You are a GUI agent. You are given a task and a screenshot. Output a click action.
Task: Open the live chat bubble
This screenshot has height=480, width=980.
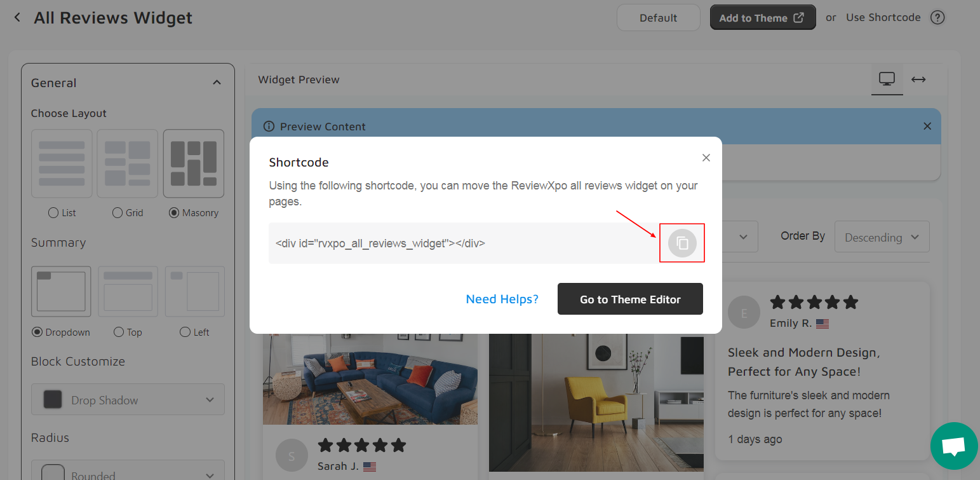954,446
